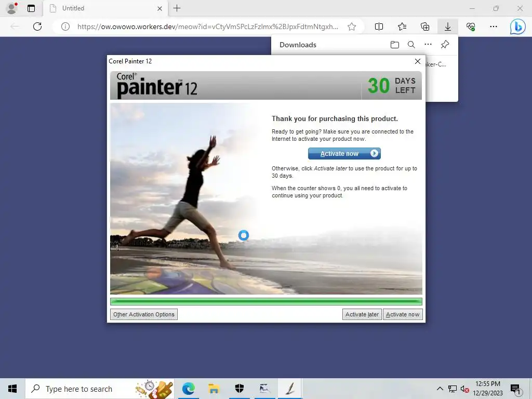Viewport: 532px width, 399px height.
Task: Open Microsoft Edge from taskbar
Action: pyautogui.click(x=189, y=389)
